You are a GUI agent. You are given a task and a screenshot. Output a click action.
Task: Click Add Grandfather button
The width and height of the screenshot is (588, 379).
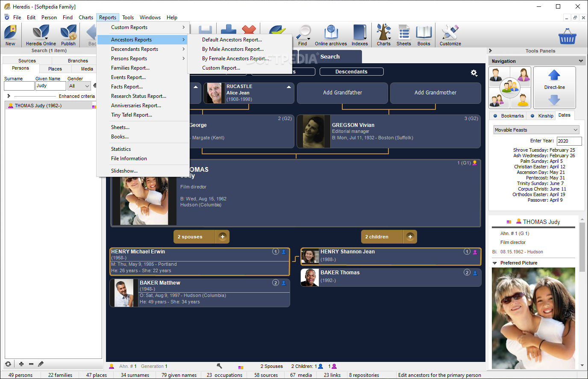[x=342, y=93]
